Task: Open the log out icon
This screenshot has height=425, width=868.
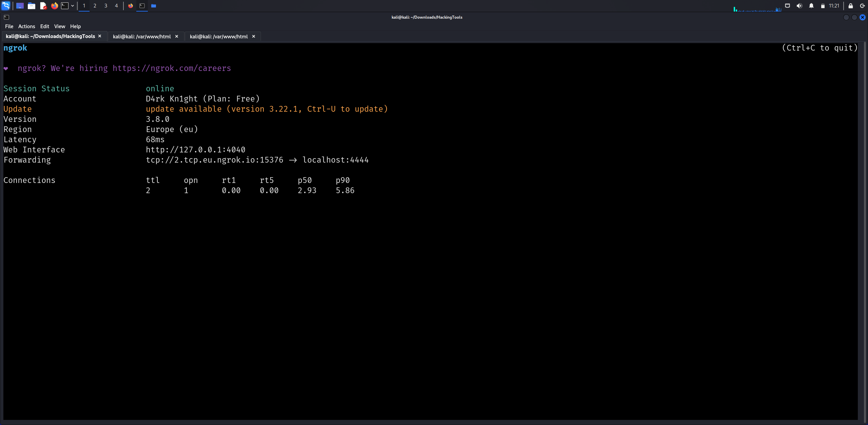Action: tap(862, 6)
